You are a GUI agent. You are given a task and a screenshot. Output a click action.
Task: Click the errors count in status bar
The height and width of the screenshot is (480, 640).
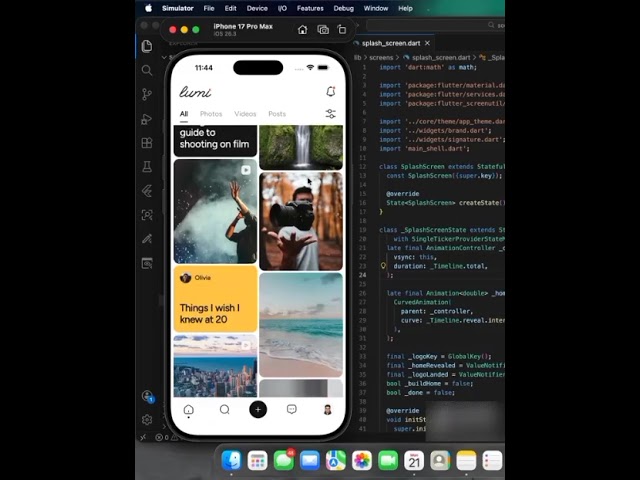(x=162, y=437)
